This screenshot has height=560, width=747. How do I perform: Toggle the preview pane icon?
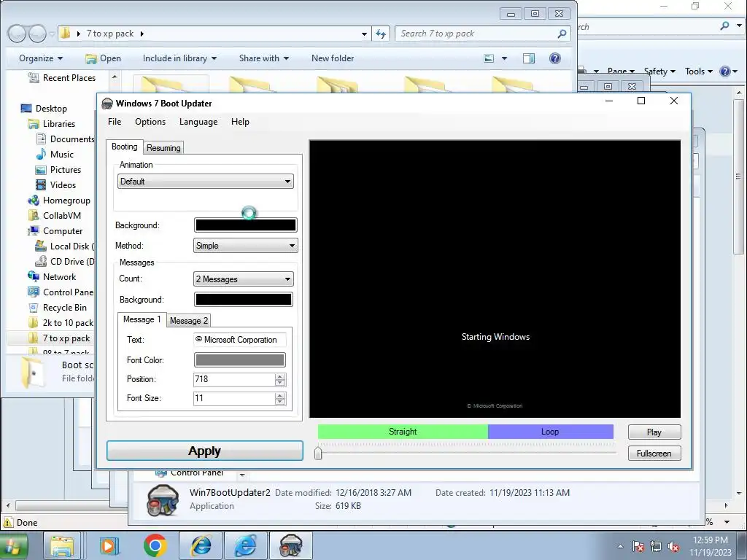tap(529, 58)
